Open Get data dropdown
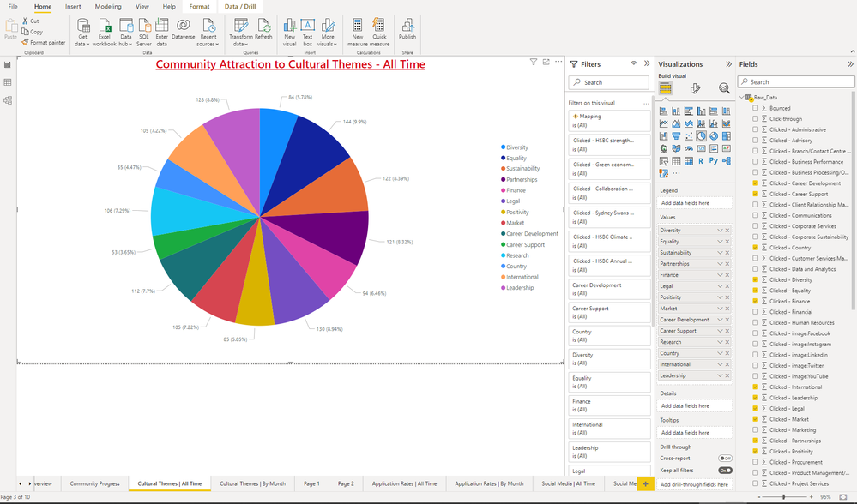The height and width of the screenshot is (504, 857). click(x=82, y=33)
